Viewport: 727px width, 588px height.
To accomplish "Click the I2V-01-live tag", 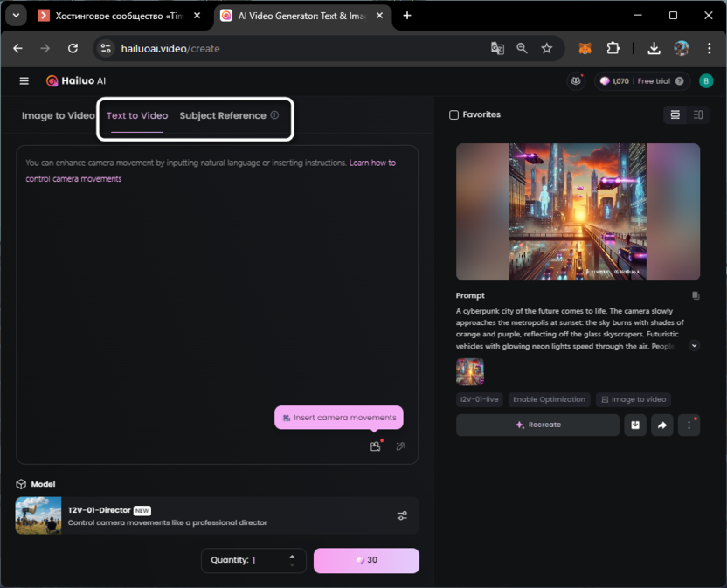I will 480,399.
